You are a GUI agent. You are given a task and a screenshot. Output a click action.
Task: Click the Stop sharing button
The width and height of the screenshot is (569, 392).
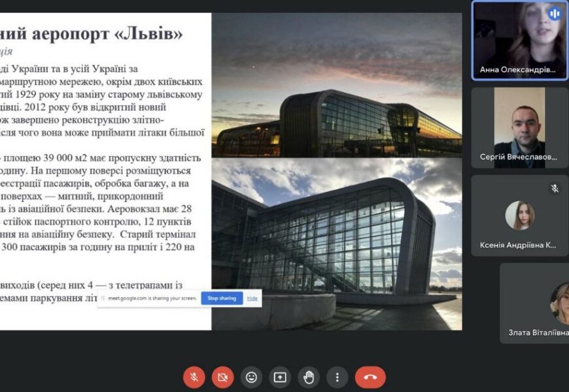(222, 298)
